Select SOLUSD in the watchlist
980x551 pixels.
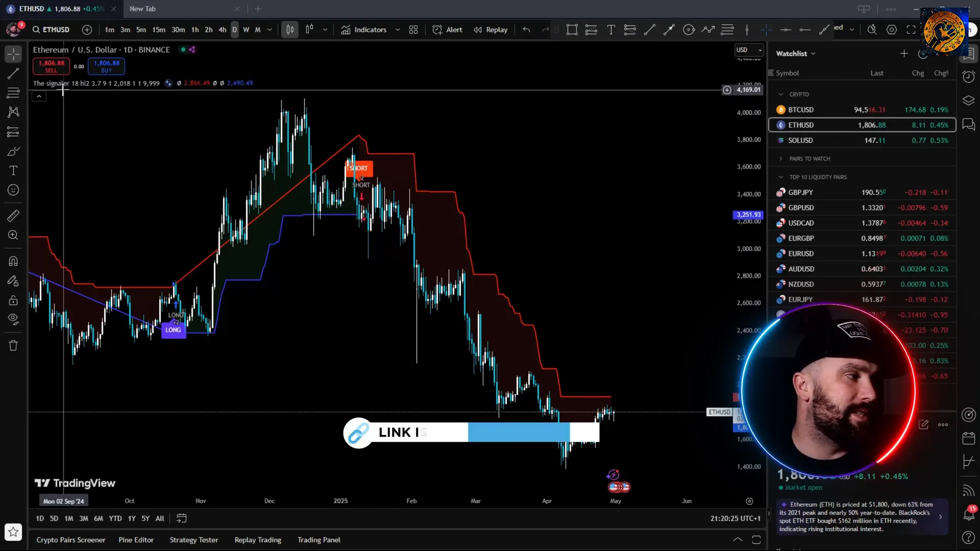point(862,140)
